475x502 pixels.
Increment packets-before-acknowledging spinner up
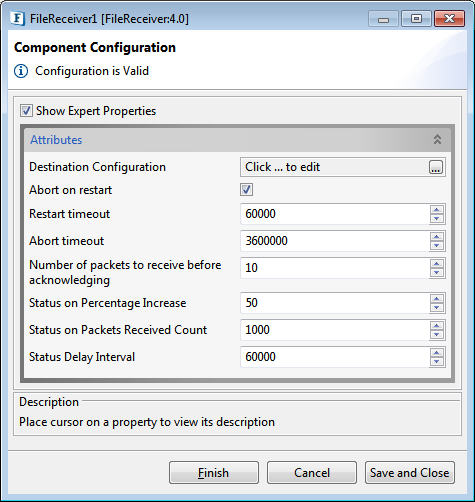pos(437,264)
